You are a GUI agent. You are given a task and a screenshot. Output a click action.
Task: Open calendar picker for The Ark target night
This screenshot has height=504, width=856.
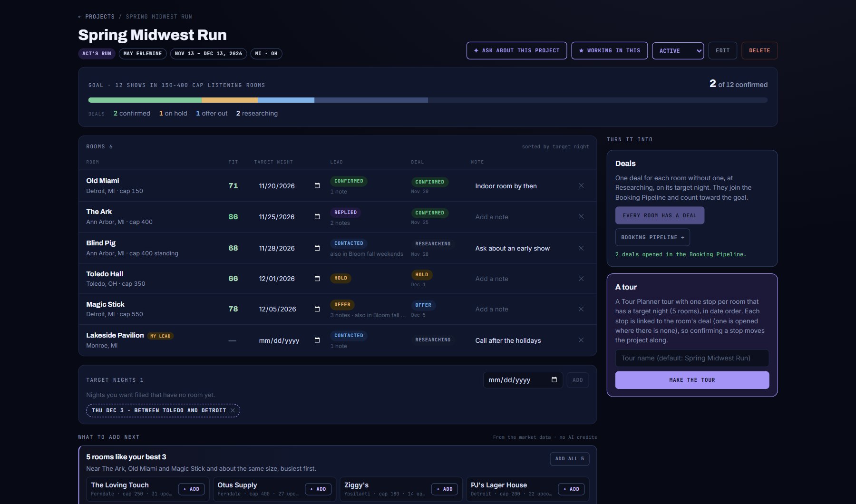(317, 216)
